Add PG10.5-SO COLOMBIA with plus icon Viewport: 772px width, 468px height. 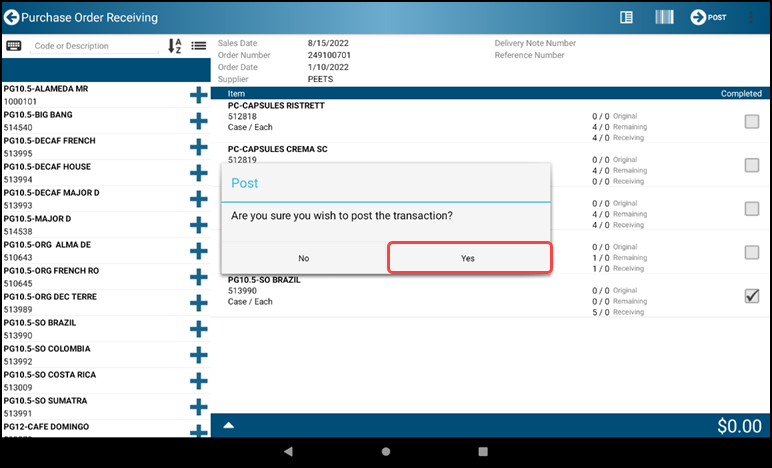coord(199,355)
